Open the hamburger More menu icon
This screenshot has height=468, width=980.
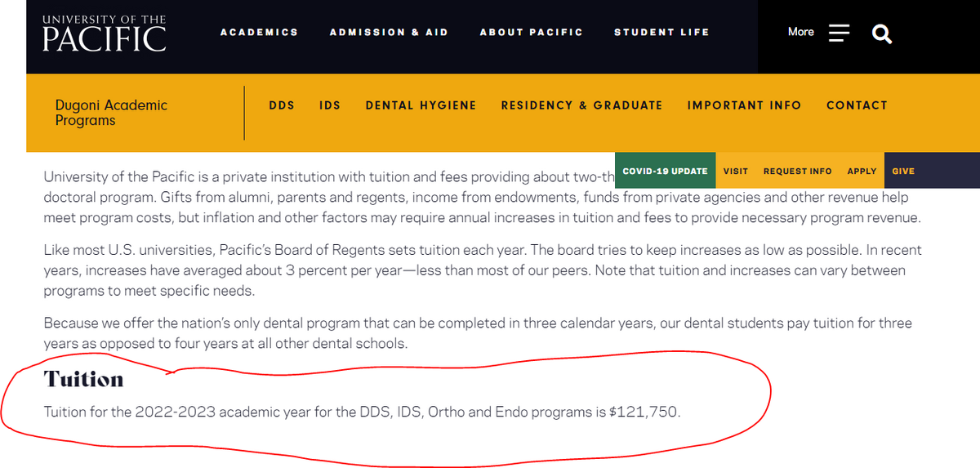839,33
